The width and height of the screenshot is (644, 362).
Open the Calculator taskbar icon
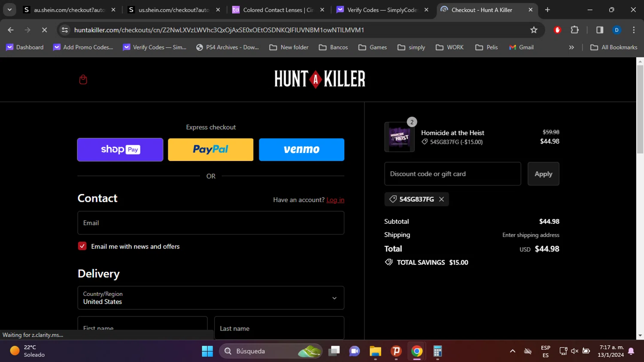[437, 351]
